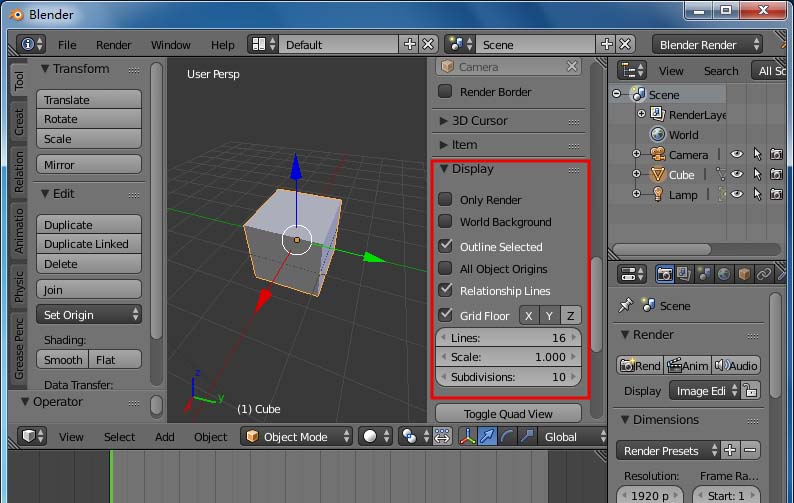
Task: Open the Object Mode dropdown
Action: coord(298,437)
